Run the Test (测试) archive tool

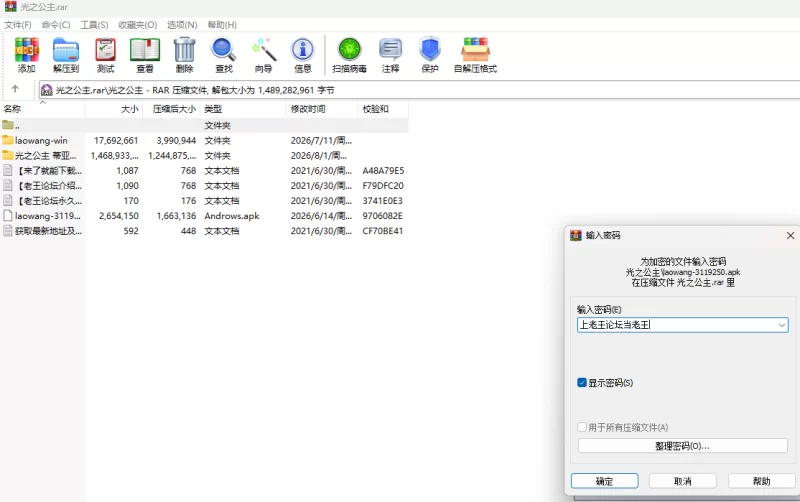click(x=106, y=55)
